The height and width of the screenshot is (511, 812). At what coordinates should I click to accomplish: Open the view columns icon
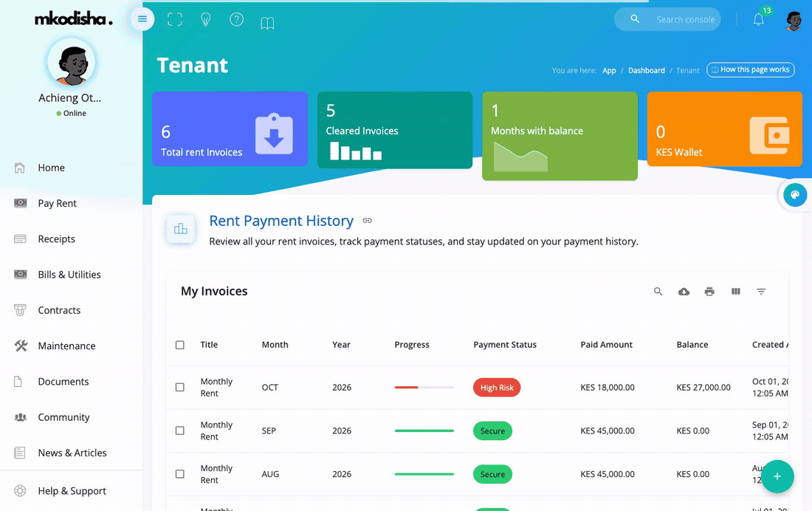coord(735,291)
